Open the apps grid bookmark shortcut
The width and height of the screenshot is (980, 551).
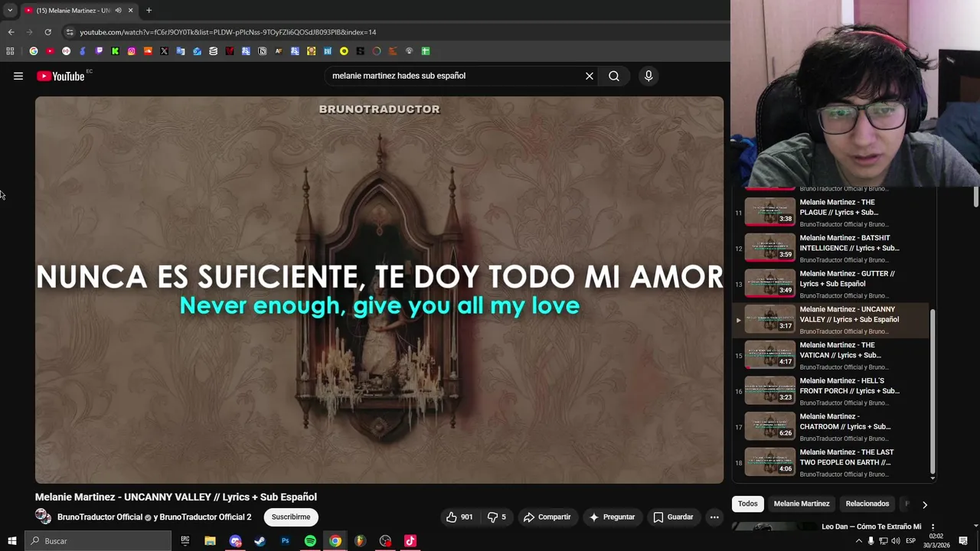tap(10, 51)
